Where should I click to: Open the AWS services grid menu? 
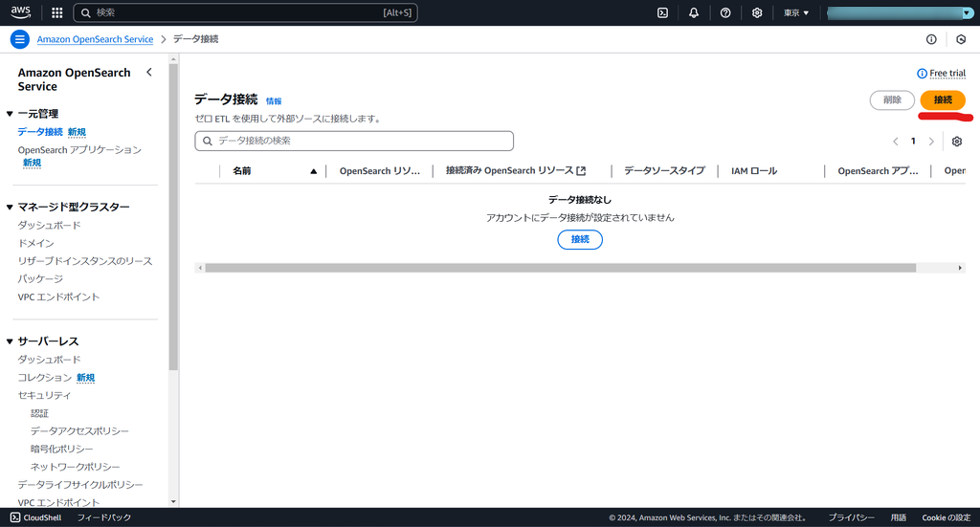[x=56, y=12]
